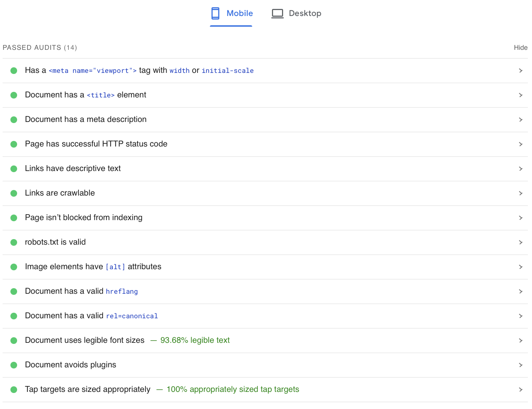The width and height of the screenshot is (532, 409).
Task: Expand the descriptive link text audit
Action: tap(520, 168)
